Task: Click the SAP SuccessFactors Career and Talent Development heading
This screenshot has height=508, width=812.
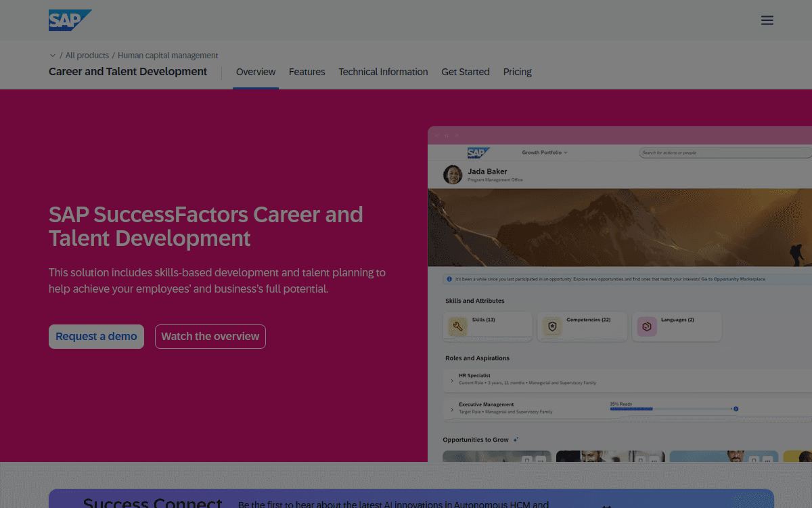Action: coord(206,226)
